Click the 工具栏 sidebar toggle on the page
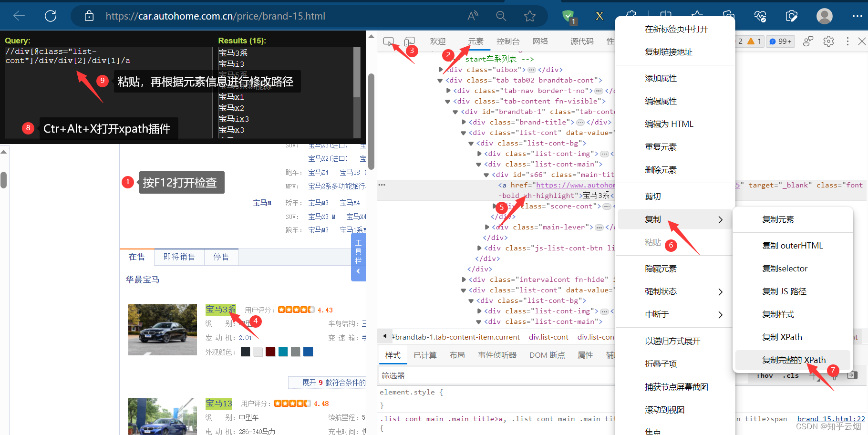The height and width of the screenshot is (435, 868). 358,257
